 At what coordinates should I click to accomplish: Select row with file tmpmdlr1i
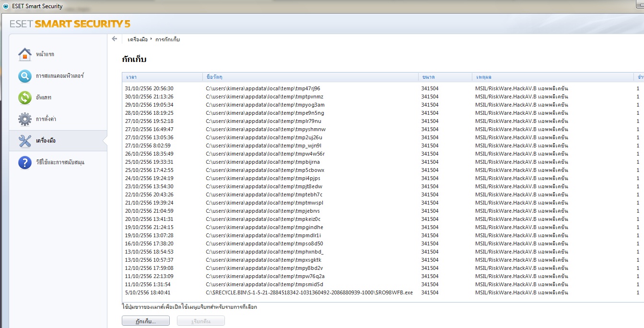pos(383,235)
